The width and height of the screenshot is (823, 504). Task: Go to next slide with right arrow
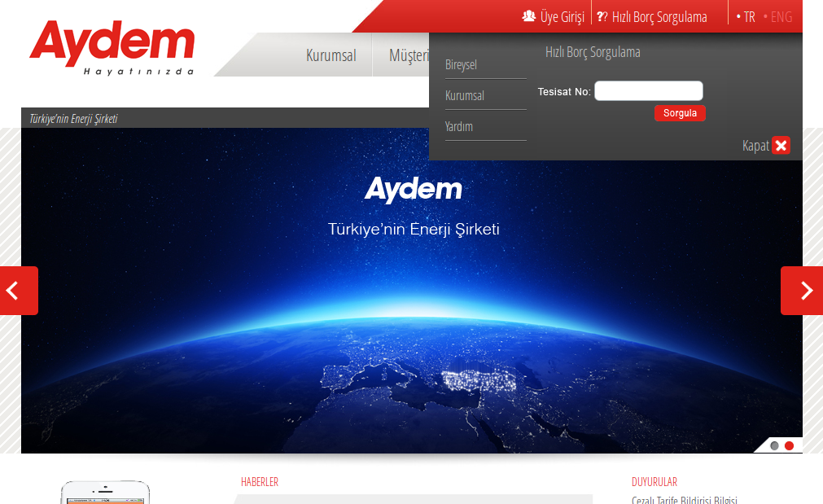click(x=802, y=291)
